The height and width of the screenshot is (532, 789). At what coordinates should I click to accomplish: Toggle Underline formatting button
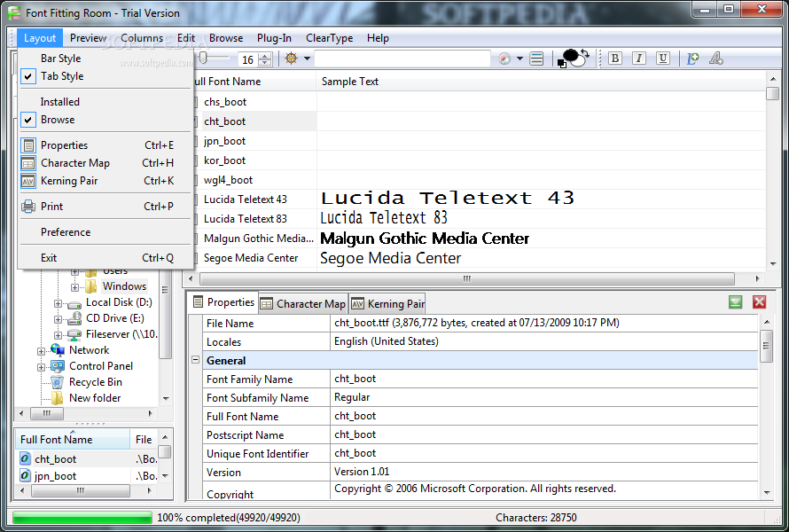[663, 59]
